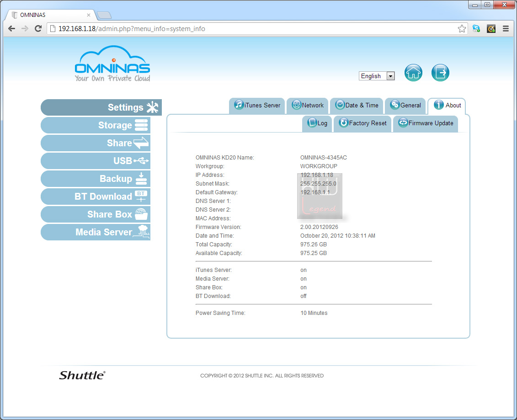Open the Share Box sidebar menu
The width and height of the screenshot is (517, 420).
coord(95,214)
